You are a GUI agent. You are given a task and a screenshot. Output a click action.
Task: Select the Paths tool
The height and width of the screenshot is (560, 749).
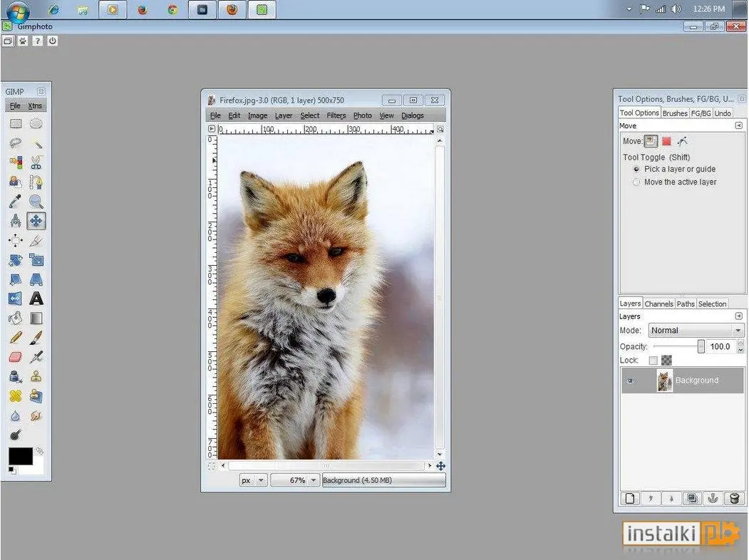(36, 182)
